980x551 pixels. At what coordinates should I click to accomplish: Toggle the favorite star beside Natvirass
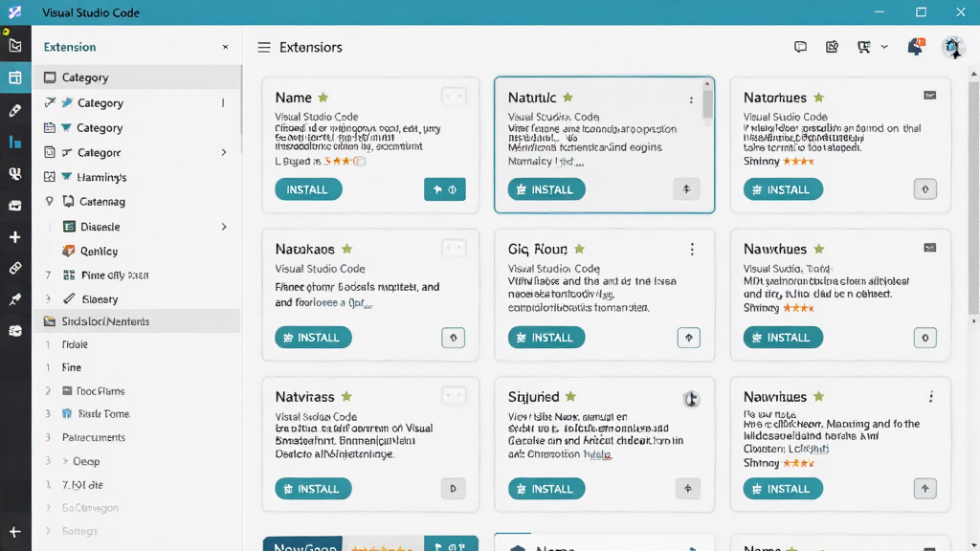[346, 397]
